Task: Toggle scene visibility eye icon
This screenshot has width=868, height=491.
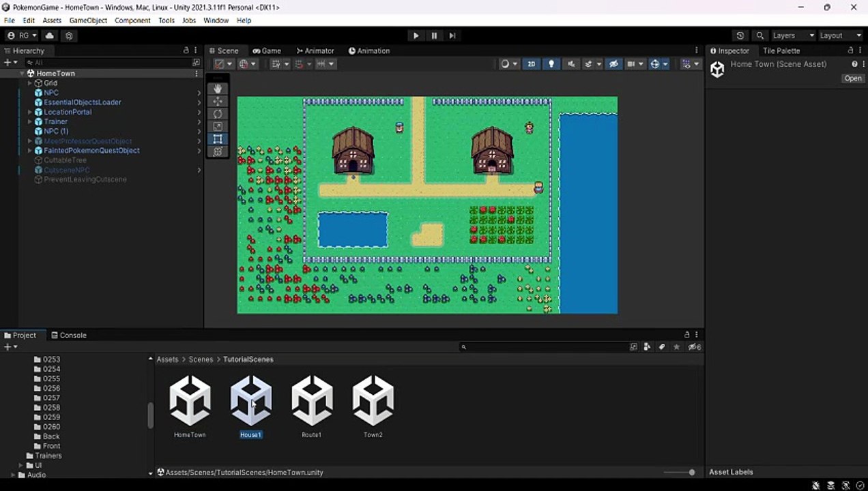Action: 613,63
